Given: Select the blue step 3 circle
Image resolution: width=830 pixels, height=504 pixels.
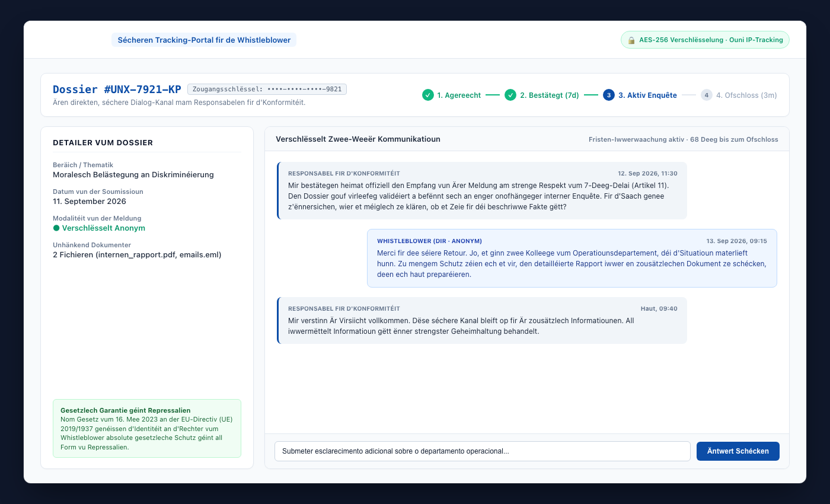Looking at the screenshot, I should 609,95.
